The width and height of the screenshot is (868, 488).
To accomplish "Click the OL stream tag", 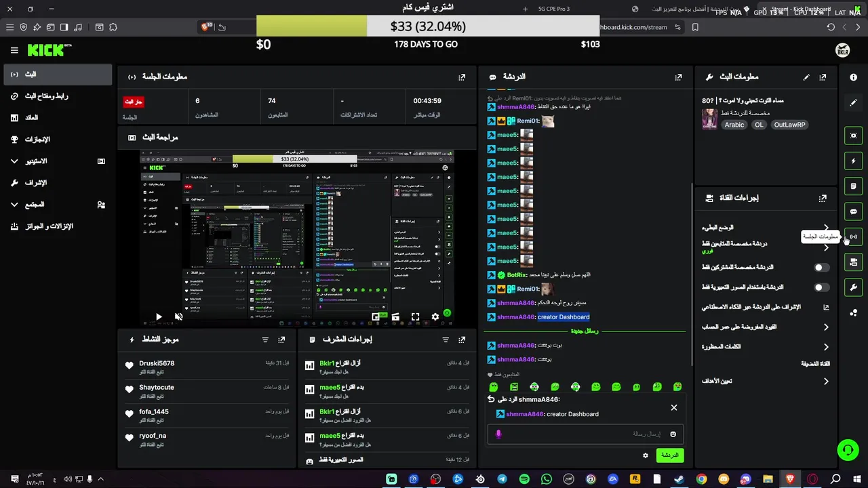I will [x=759, y=125].
